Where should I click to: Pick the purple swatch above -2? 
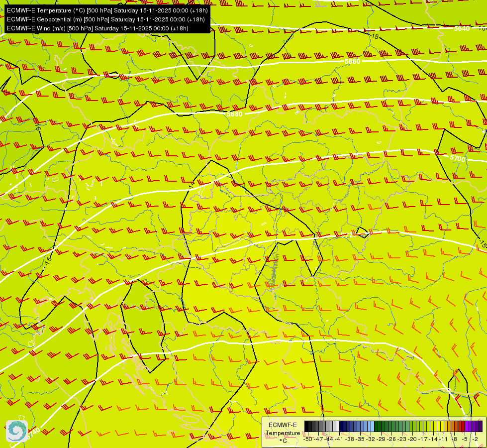474,426
